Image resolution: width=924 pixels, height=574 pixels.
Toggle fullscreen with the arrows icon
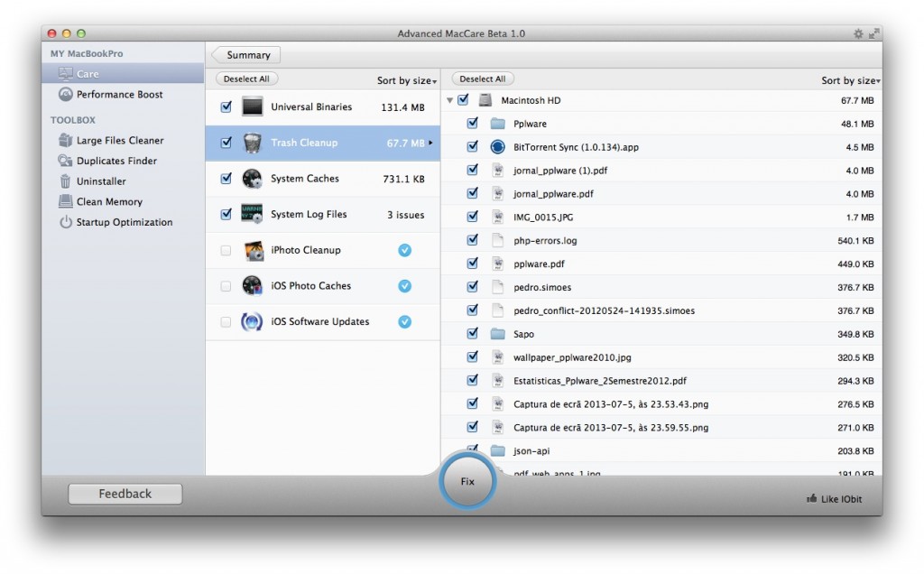point(873,33)
